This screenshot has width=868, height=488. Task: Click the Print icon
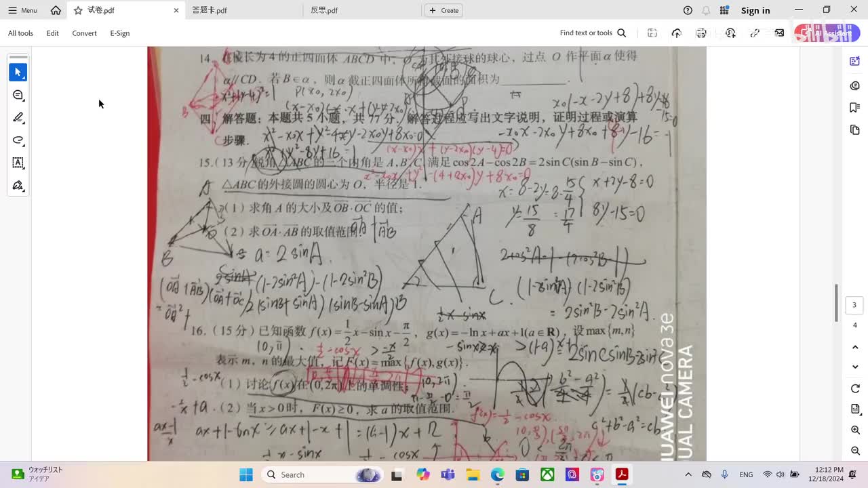(x=701, y=33)
